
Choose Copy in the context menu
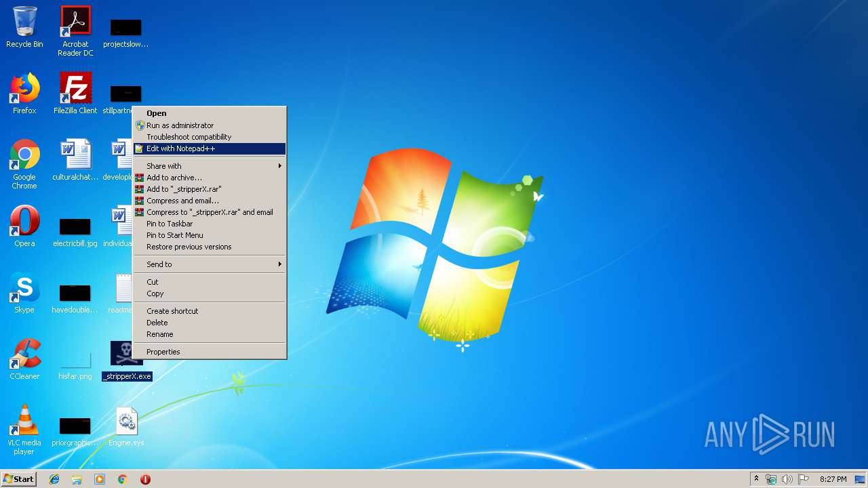point(209,293)
